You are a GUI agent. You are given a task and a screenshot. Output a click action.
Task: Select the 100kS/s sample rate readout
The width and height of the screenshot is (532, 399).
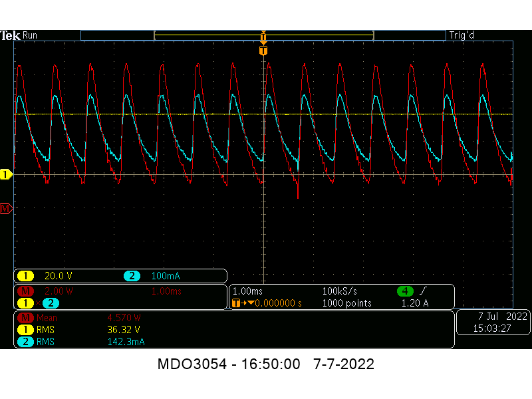[x=340, y=292]
